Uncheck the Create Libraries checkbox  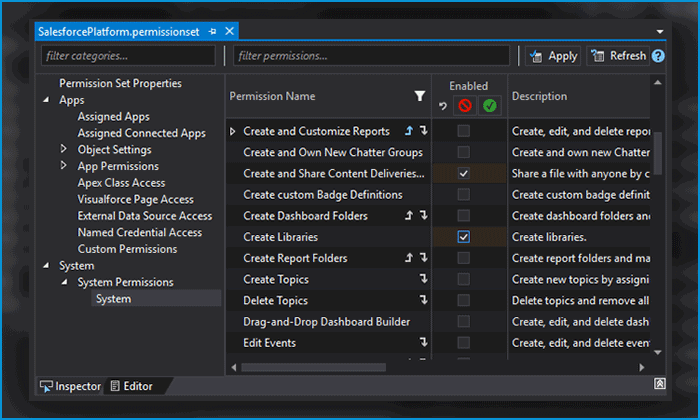[464, 237]
